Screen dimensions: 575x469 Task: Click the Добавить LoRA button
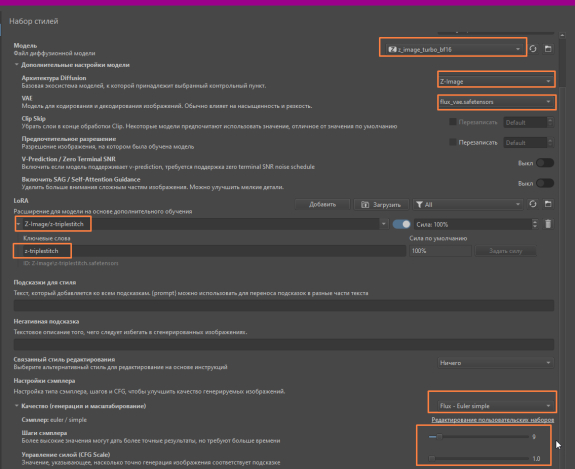[x=322, y=205]
